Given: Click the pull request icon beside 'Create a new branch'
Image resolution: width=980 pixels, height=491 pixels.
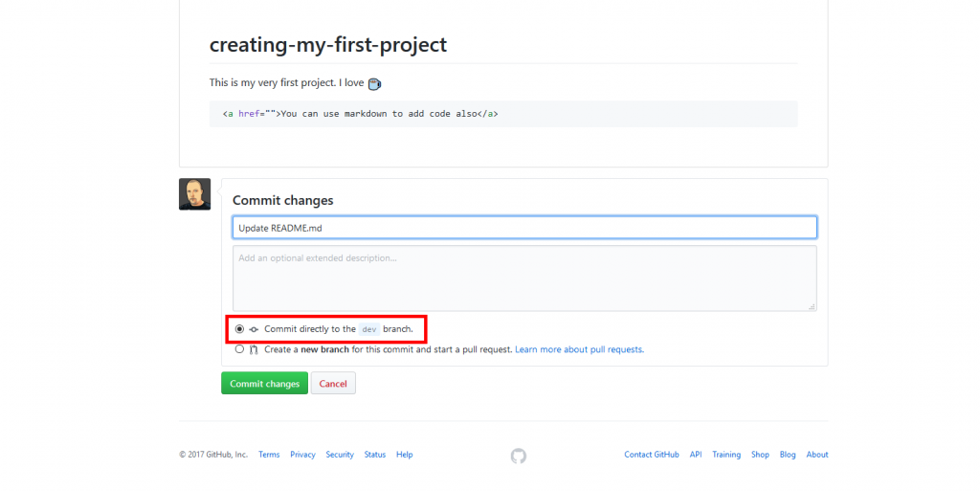Looking at the screenshot, I should tap(254, 349).
